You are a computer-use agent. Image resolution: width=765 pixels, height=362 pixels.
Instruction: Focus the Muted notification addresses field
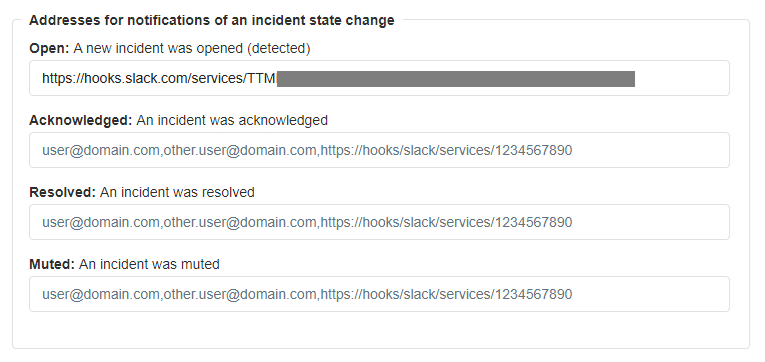pos(379,294)
